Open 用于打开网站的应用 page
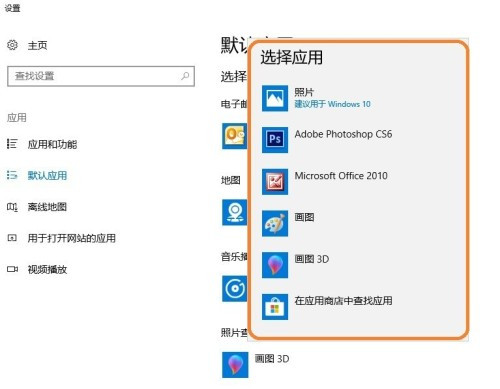 pyautogui.click(x=72, y=238)
